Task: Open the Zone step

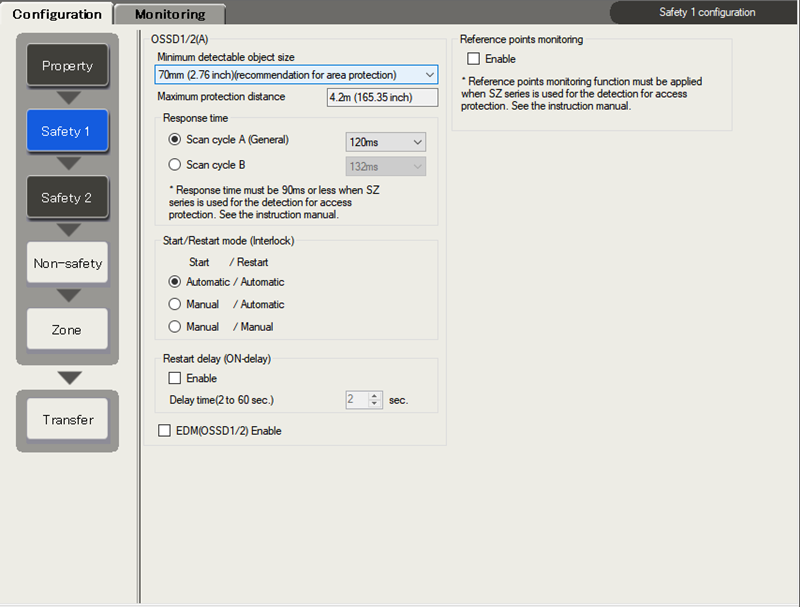Action: 67,330
